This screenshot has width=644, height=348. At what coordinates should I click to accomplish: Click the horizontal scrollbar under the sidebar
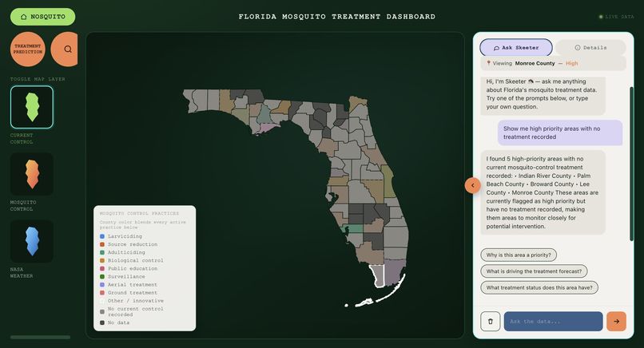pos(40,338)
